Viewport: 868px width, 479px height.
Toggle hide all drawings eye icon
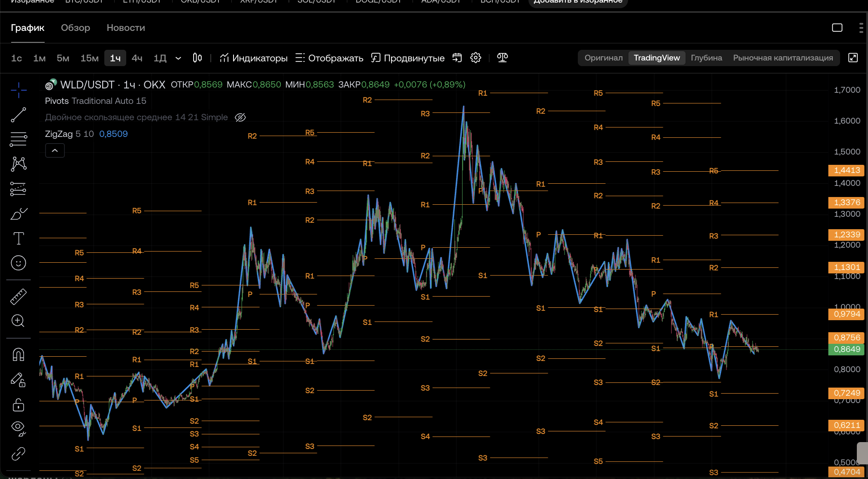(18, 428)
